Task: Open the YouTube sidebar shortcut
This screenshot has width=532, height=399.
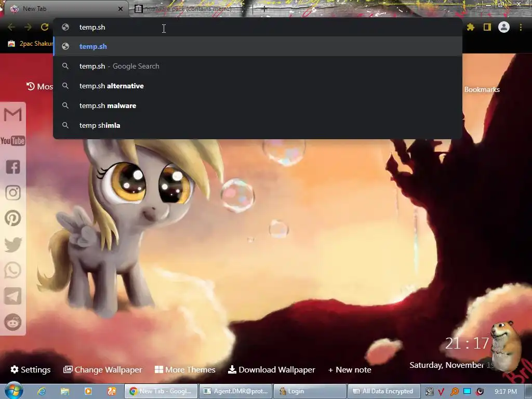Action: point(13,140)
